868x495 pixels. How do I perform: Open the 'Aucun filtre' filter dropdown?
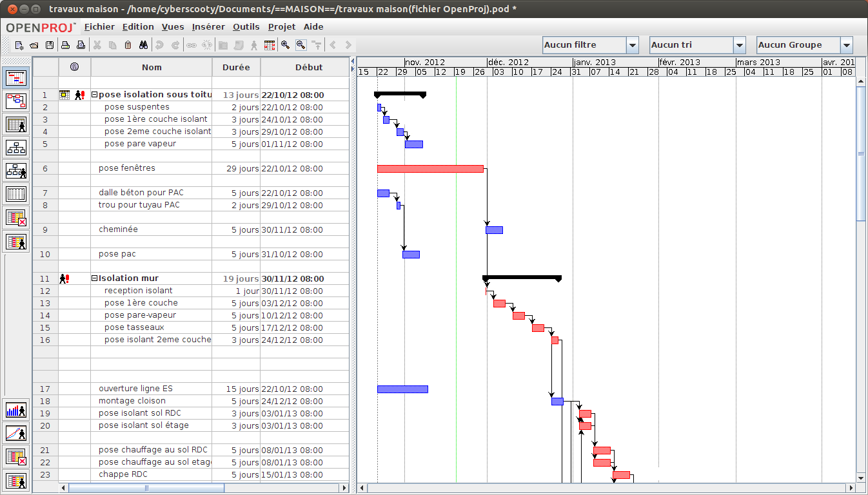(633, 45)
